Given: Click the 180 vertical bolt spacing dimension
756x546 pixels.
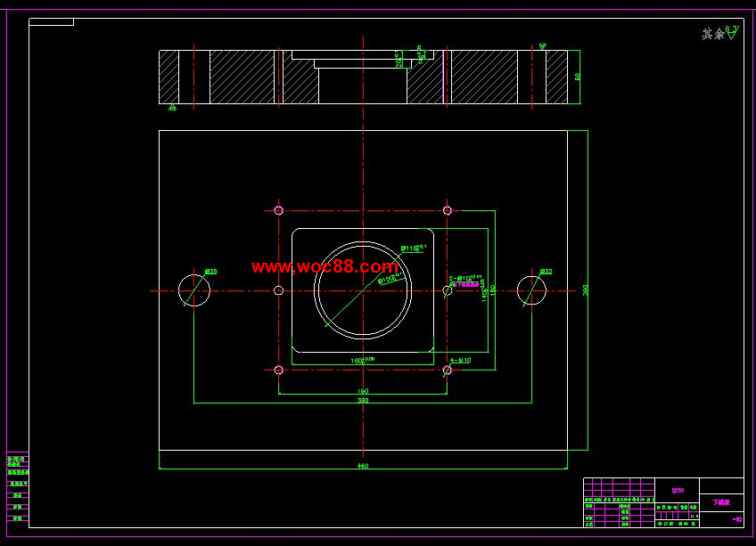Looking at the screenshot, I should 492,290.
